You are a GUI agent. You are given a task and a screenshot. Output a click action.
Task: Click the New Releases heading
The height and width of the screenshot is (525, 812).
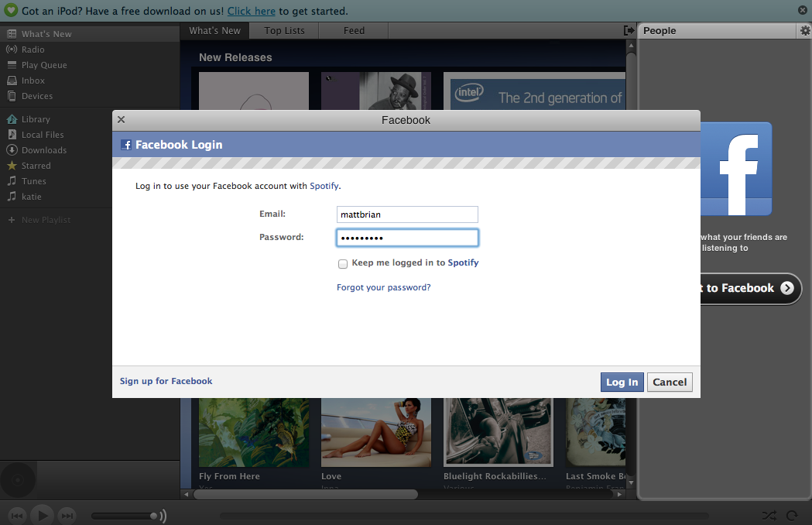point(235,57)
